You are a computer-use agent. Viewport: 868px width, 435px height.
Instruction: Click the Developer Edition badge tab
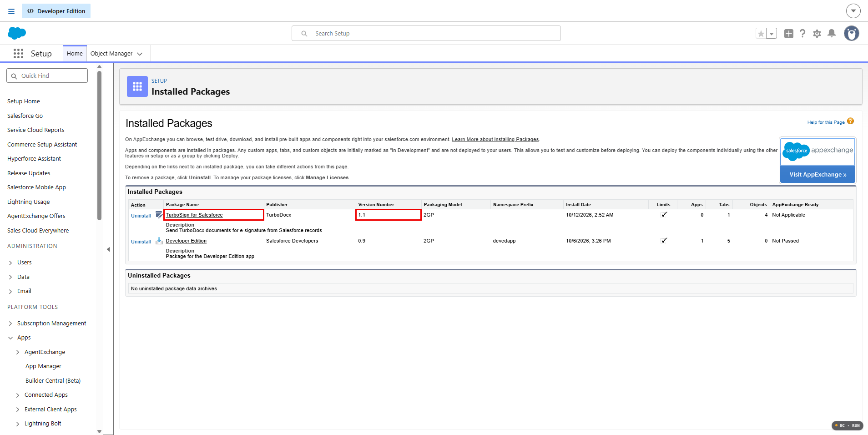tap(56, 11)
